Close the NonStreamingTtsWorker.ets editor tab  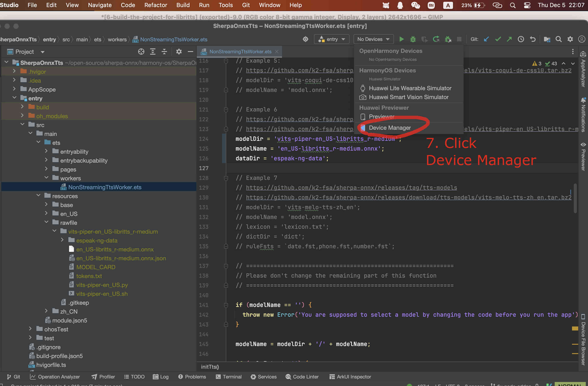click(x=277, y=51)
